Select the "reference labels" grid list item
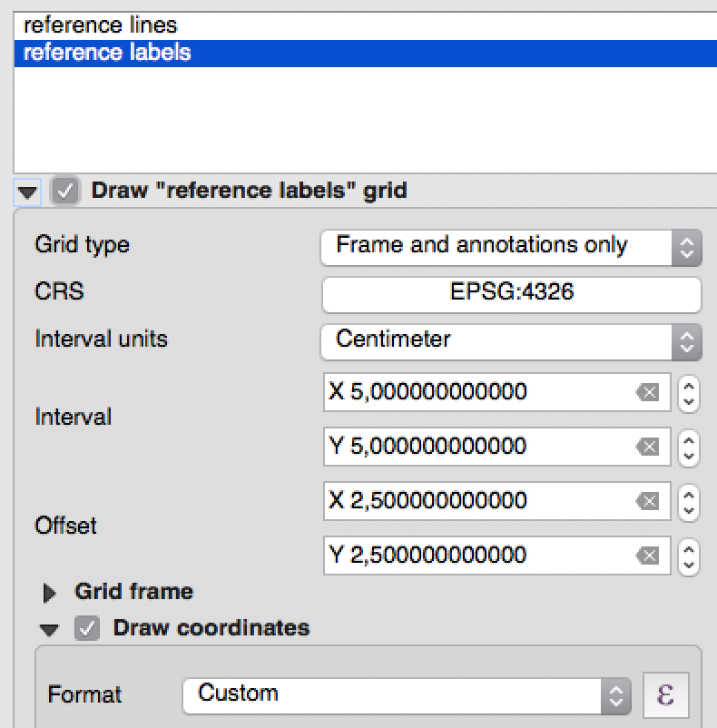 tap(107, 53)
